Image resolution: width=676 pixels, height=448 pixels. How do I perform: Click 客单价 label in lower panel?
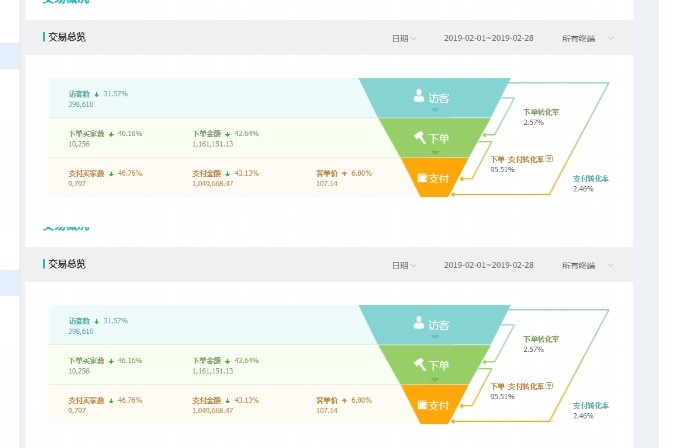pyautogui.click(x=327, y=400)
